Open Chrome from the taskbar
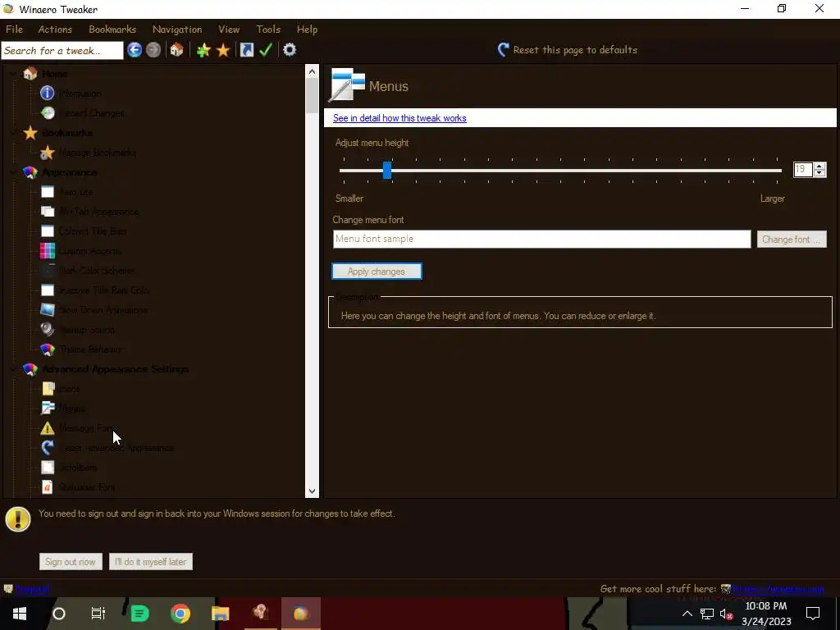 tap(180, 614)
